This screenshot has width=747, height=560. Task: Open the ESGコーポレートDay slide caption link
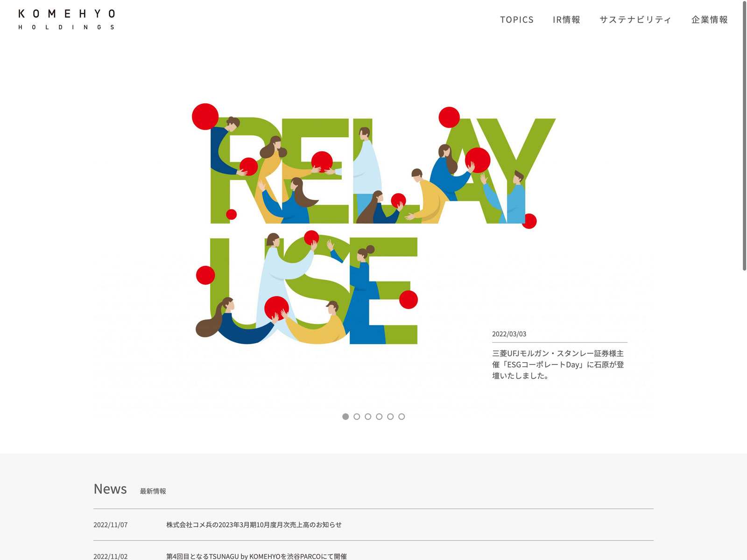(558, 364)
